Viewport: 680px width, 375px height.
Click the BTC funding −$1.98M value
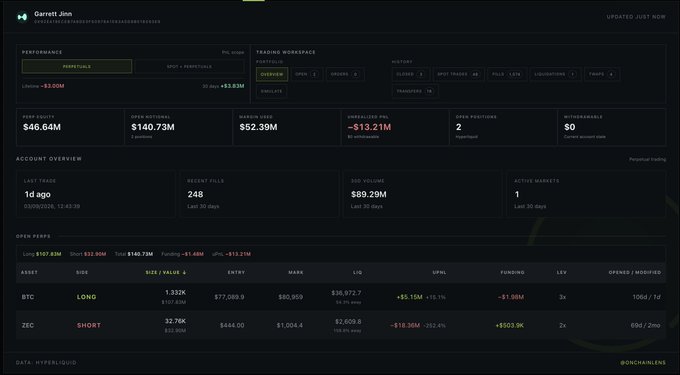tap(511, 297)
